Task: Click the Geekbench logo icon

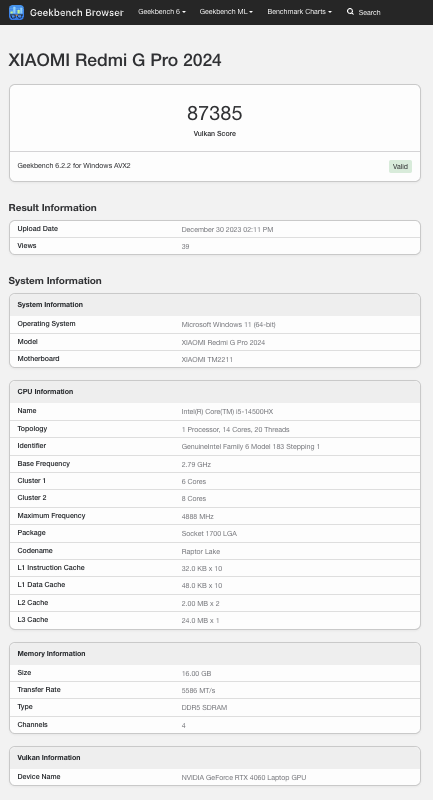Action: coord(16,12)
